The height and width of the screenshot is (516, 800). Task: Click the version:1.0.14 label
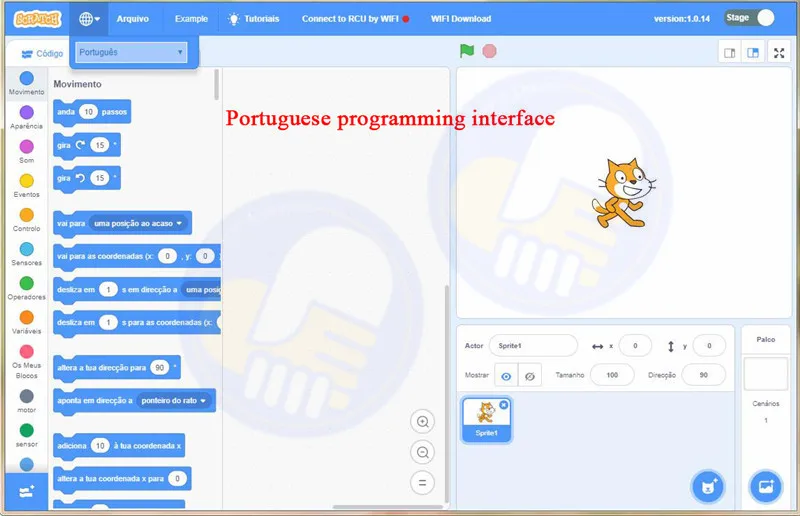coord(682,19)
